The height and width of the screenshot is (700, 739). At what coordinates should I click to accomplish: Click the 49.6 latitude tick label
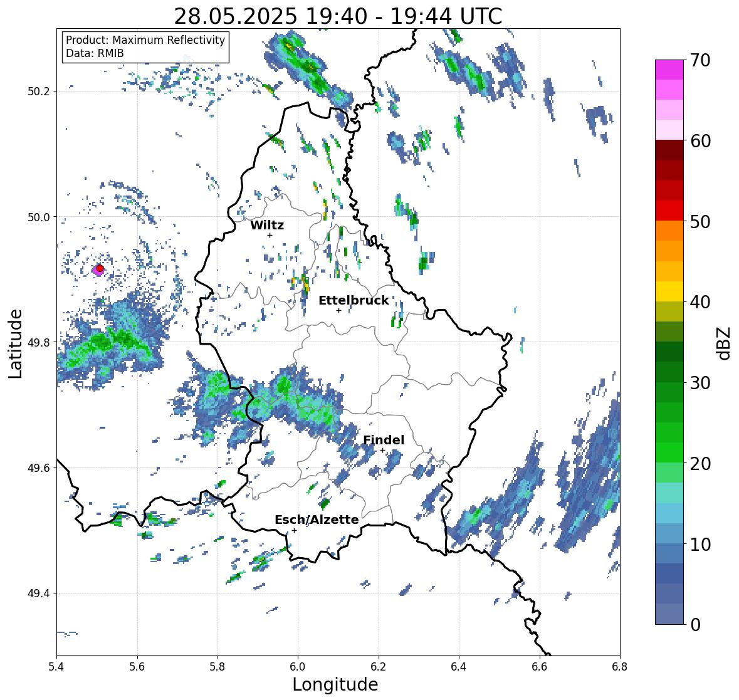pyautogui.click(x=39, y=468)
